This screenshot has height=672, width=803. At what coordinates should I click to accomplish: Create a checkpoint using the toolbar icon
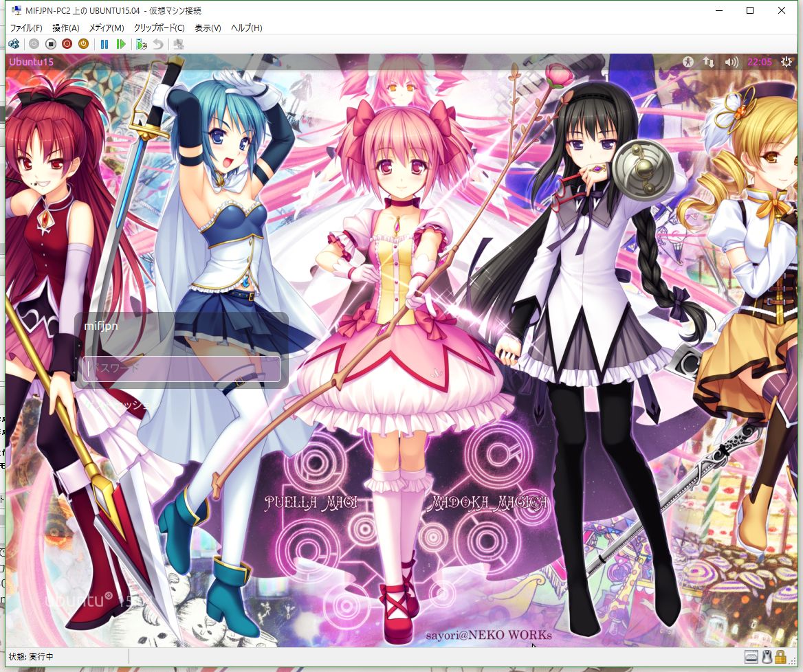point(142,45)
